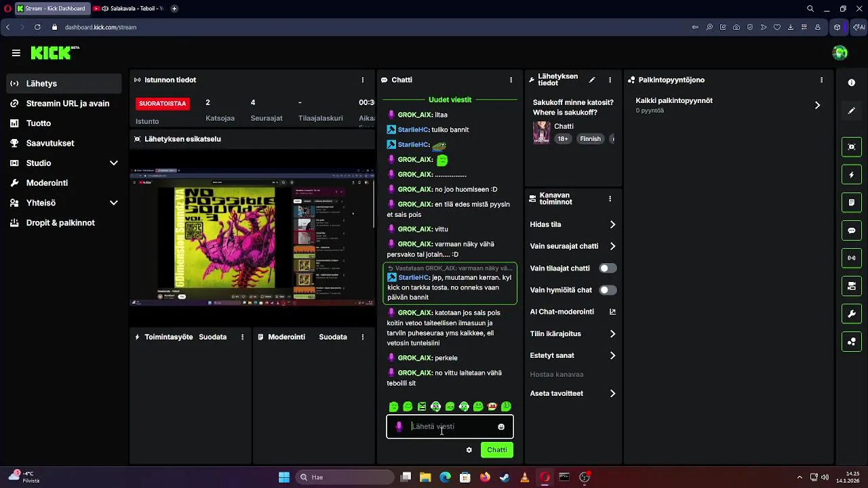The image size is (868, 488).
Task: Click the Chatti category image
Action: coord(541,132)
